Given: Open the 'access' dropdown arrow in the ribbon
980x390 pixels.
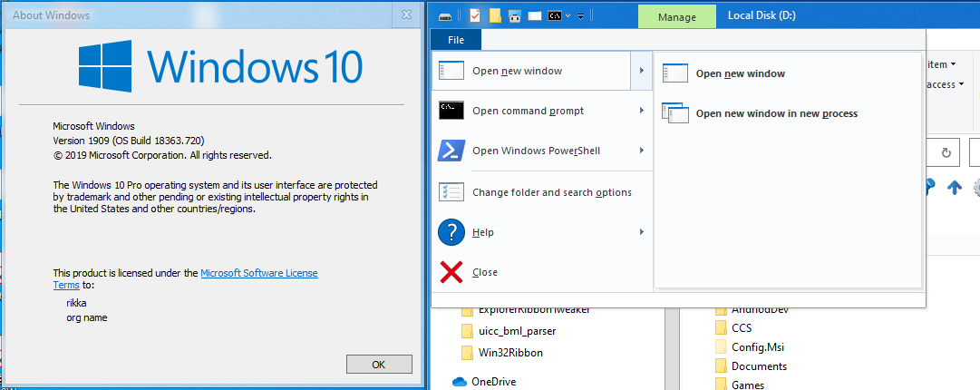Looking at the screenshot, I should tap(959, 84).
